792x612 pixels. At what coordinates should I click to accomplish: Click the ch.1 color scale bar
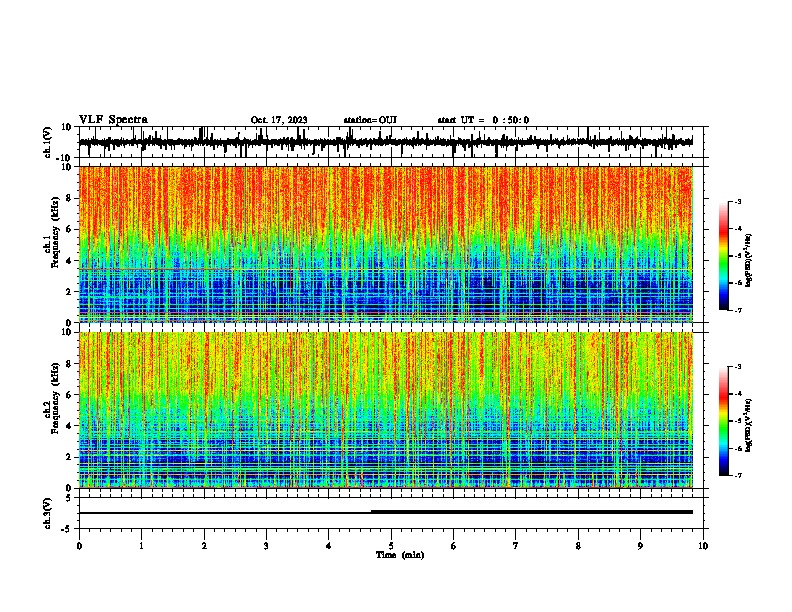click(724, 256)
